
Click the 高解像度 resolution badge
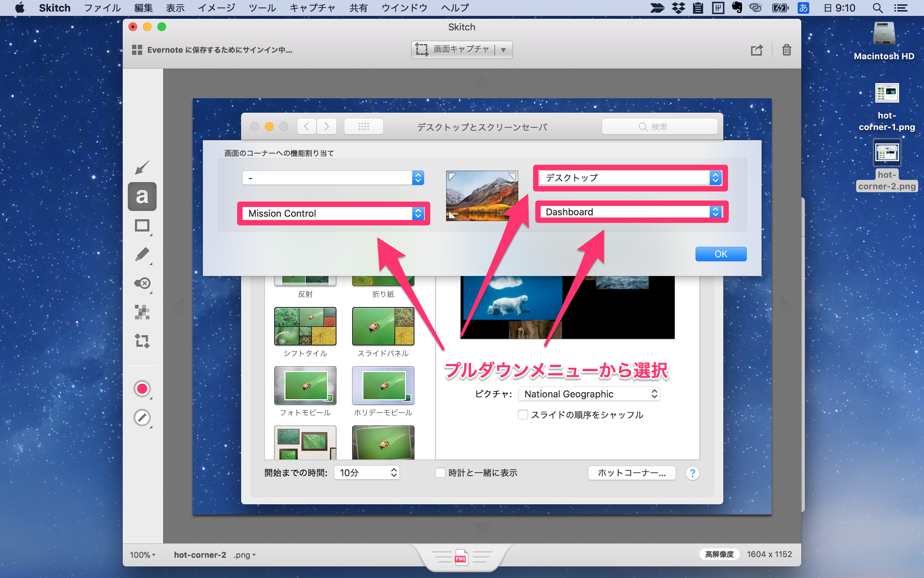tap(719, 554)
